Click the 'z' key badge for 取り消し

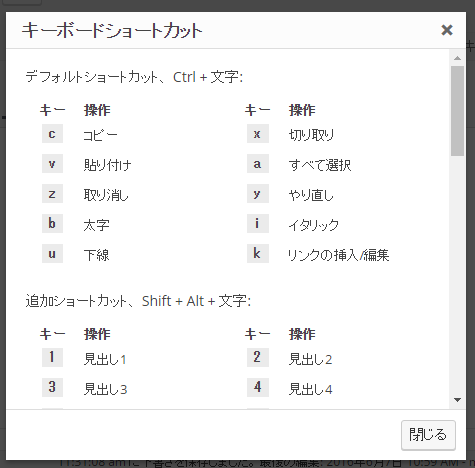tap(52, 193)
